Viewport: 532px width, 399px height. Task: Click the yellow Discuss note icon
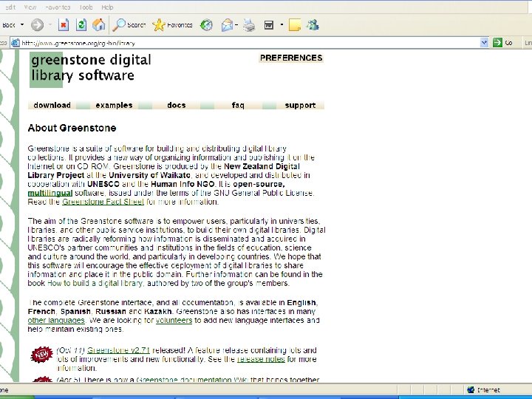295,25
